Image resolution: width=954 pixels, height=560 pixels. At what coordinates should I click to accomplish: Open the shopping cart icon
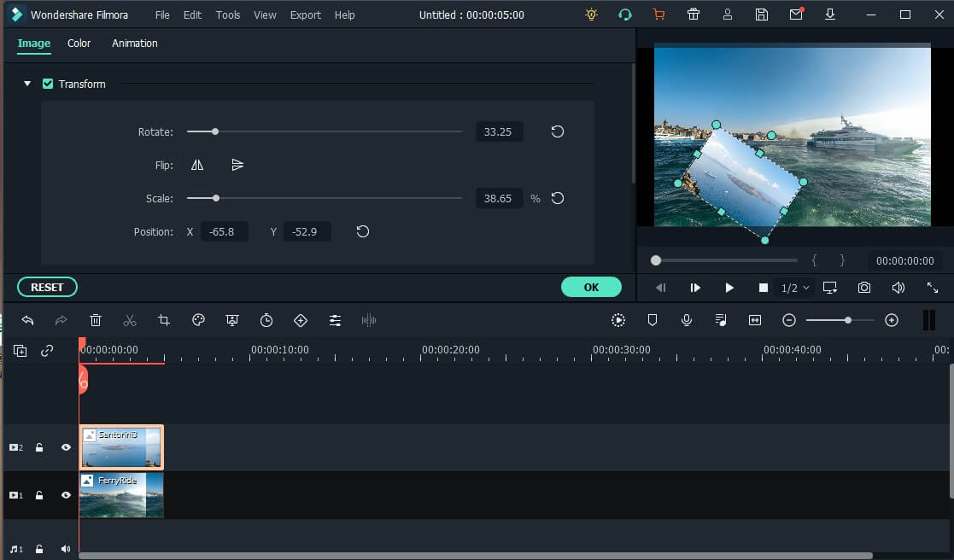[658, 15]
